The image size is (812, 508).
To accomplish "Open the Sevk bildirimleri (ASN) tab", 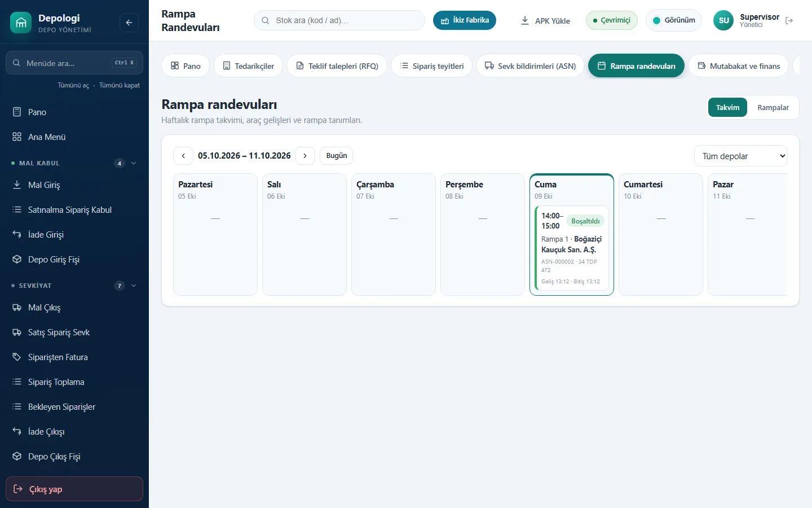I will (x=531, y=66).
